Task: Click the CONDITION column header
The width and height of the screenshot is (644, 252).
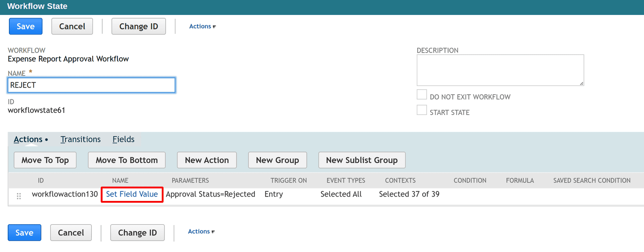Action: (x=470, y=180)
